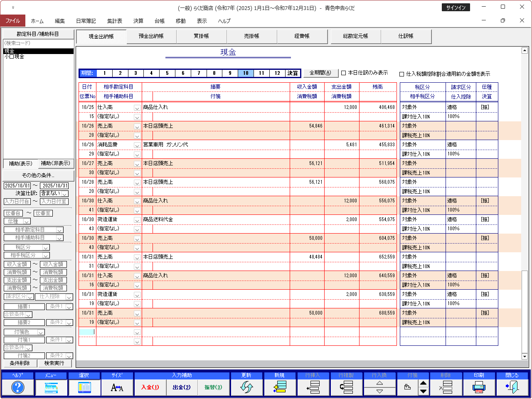The height and width of the screenshot is (399, 532).
Task: Check the 小口現金 checkbox in account list
Action: click(12, 57)
